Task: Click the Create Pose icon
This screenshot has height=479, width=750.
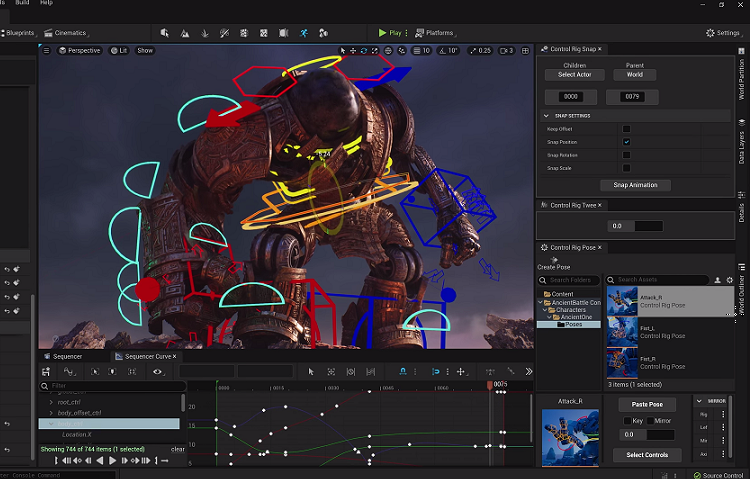Action: [x=554, y=260]
